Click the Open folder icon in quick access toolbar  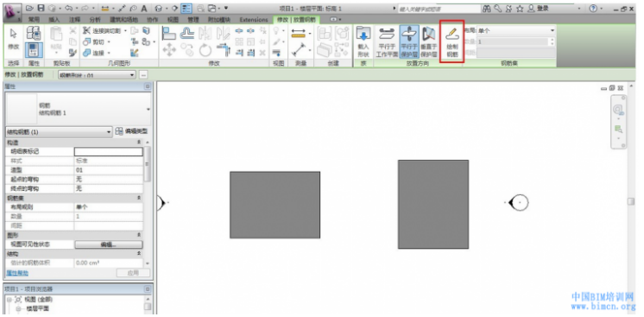point(29,8)
